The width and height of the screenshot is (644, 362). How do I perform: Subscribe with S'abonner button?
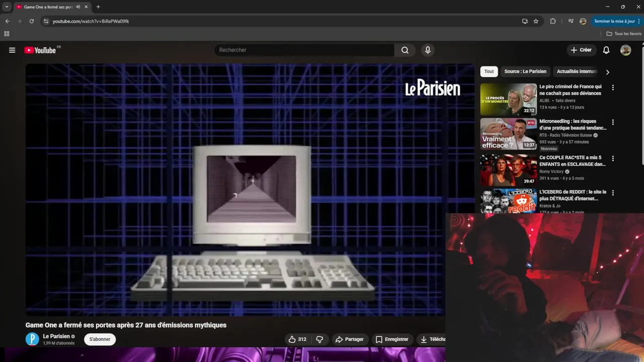(100, 339)
